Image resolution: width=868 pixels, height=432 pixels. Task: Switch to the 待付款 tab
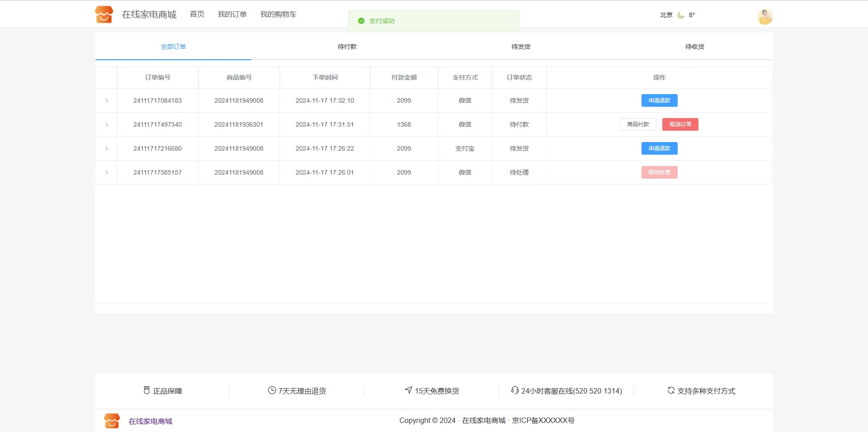[347, 47]
